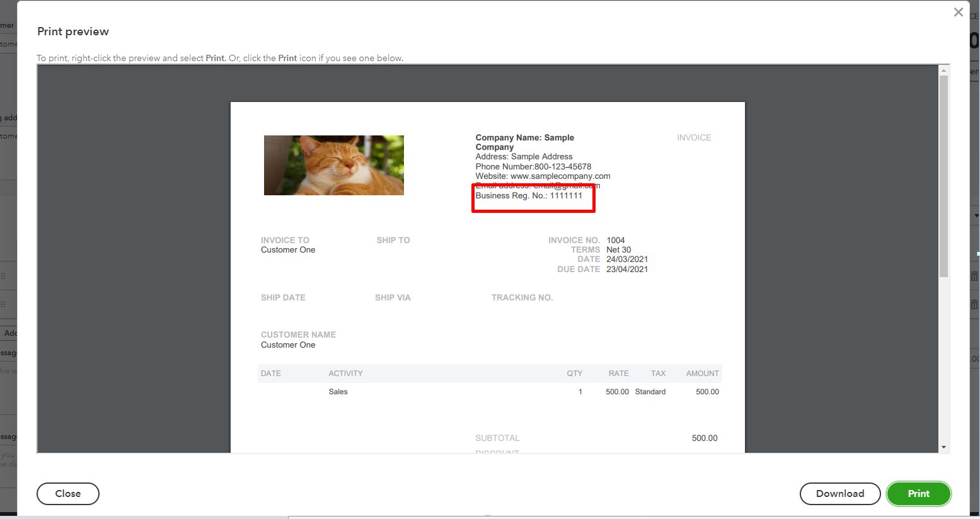
Task: Click the Website www.samplecompany.com text
Action: [x=543, y=176]
